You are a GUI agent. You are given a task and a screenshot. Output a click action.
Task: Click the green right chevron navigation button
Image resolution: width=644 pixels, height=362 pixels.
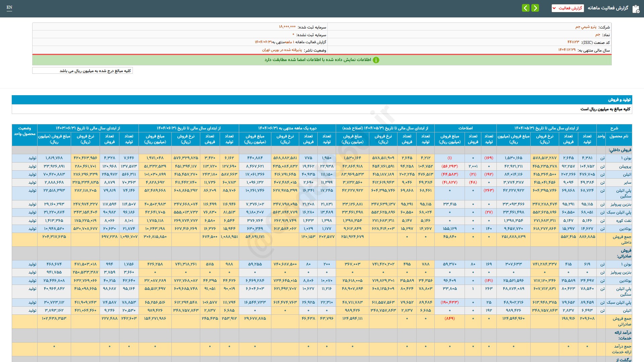pos(535,8)
